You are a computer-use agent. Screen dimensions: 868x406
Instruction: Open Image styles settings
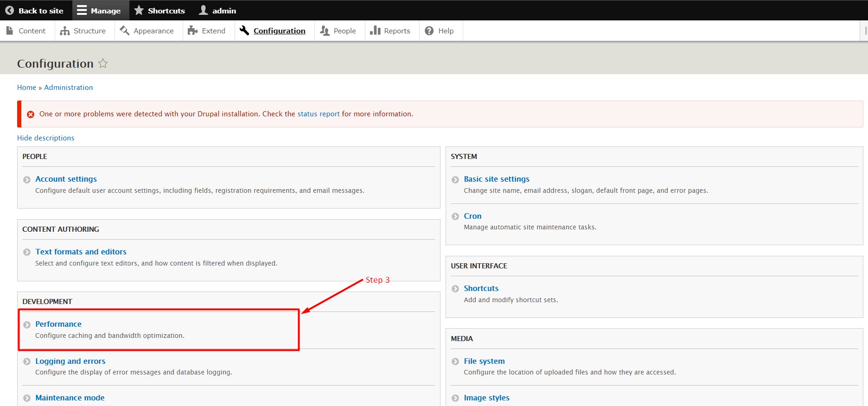[486, 398]
